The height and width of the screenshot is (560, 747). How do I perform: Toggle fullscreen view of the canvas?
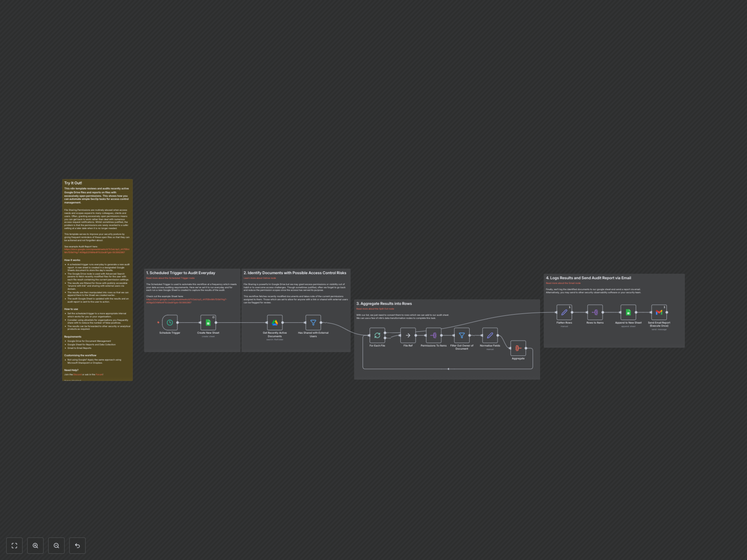pyautogui.click(x=14, y=545)
